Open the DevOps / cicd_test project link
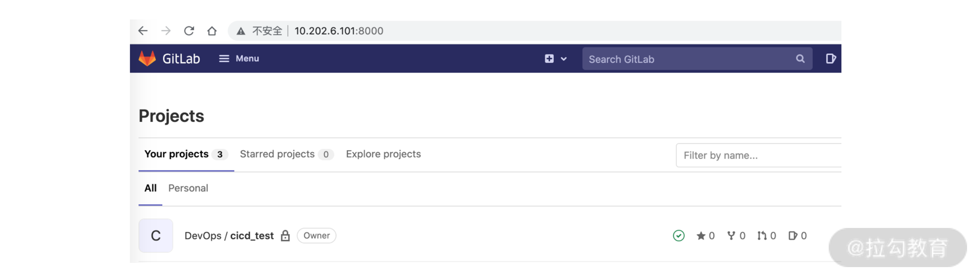This screenshot has height=280, width=980. coord(229,236)
